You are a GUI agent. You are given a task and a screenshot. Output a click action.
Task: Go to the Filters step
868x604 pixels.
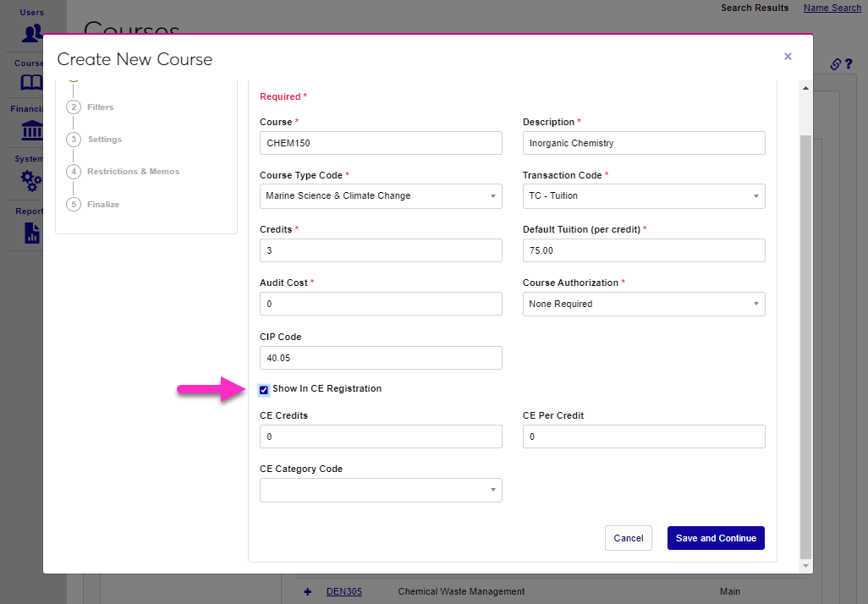click(100, 107)
